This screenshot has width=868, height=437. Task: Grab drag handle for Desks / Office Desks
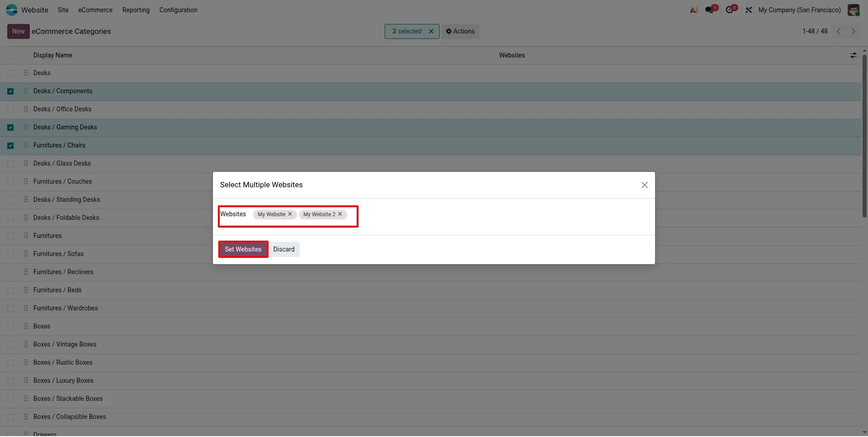tap(26, 109)
